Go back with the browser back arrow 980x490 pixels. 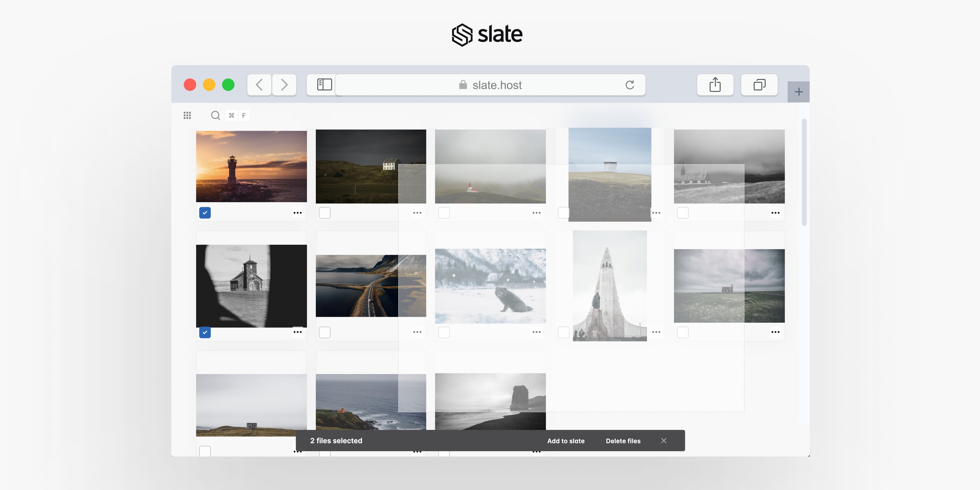[259, 84]
